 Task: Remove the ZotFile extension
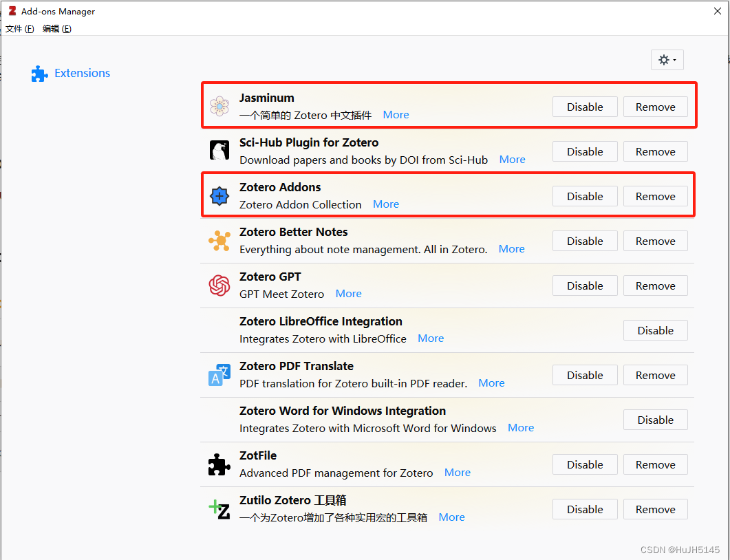[x=656, y=464]
